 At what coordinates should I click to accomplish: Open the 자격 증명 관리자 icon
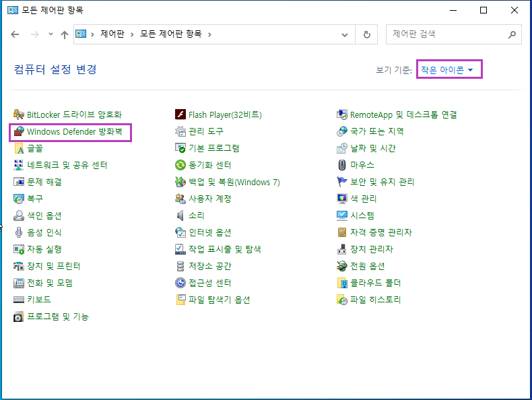(342, 232)
